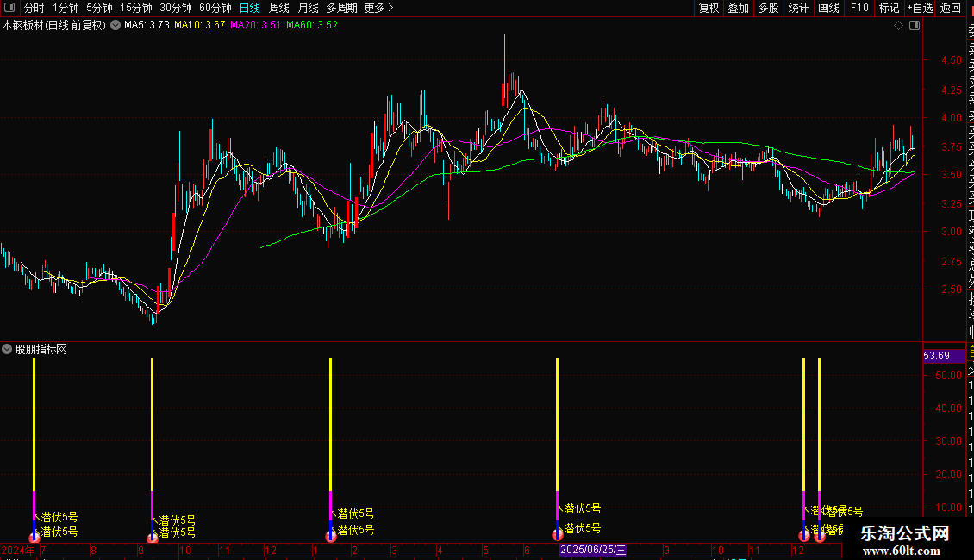
Task: Expand main chart indicator dropdown beside stock name
Action: coord(116,26)
